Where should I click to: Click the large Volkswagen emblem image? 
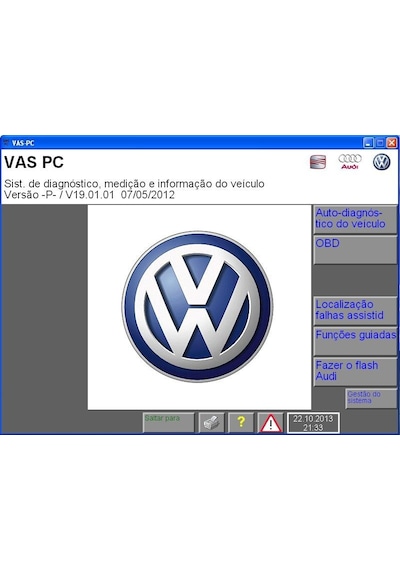[197, 306]
